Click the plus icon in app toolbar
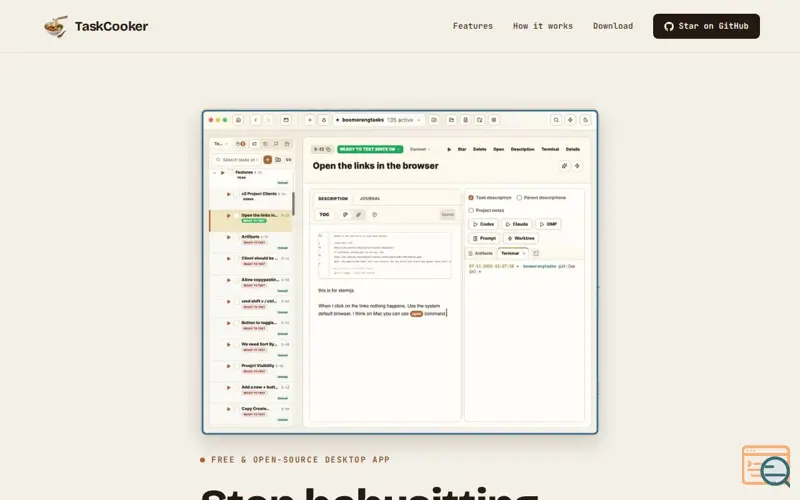This screenshot has height=500, width=800. 310,120
